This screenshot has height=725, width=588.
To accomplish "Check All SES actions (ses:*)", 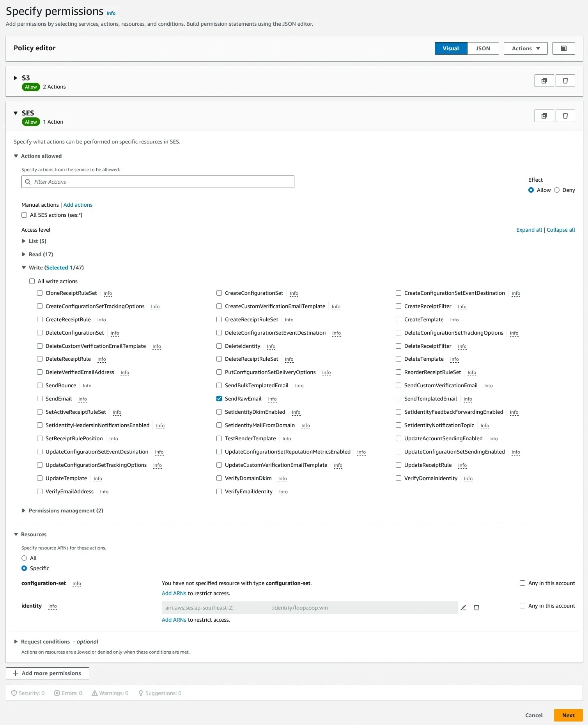I will (24, 215).
